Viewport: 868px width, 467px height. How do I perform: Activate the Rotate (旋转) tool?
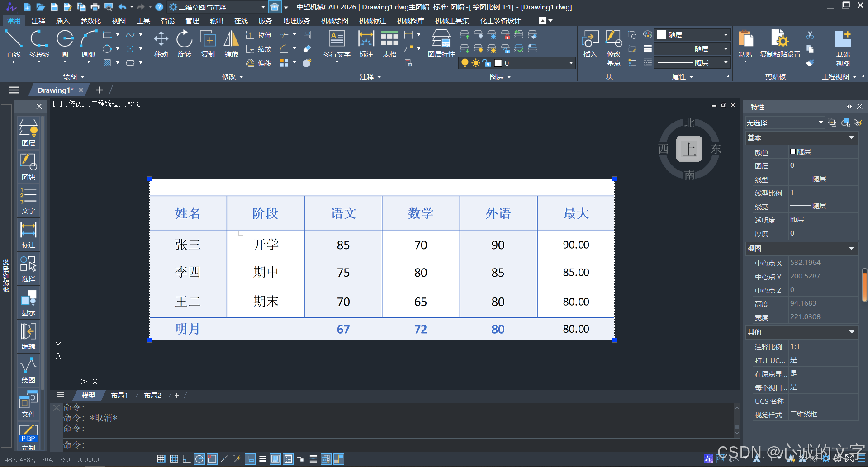point(185,44)
